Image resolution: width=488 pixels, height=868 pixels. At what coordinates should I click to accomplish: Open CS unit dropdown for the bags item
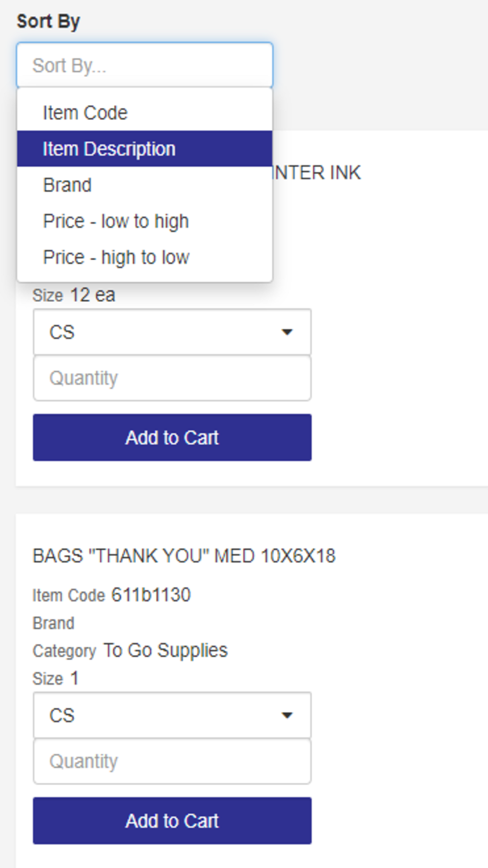172,715
